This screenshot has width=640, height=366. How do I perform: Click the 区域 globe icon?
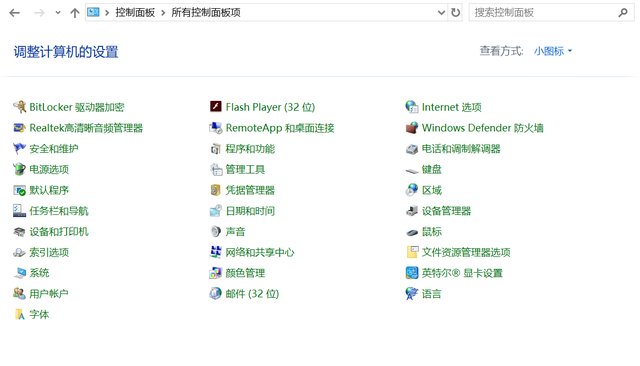pyautogui.click(x=412, y=190)
